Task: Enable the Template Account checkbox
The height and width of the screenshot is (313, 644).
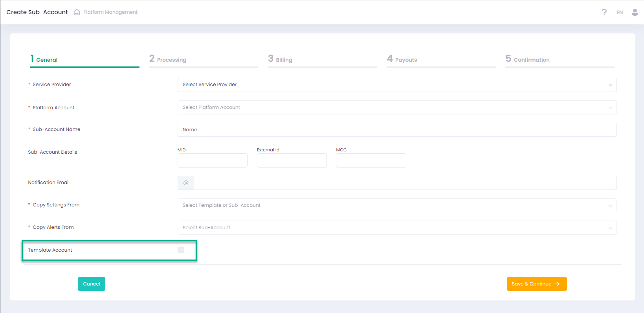Action: click(x=181, y=250)
